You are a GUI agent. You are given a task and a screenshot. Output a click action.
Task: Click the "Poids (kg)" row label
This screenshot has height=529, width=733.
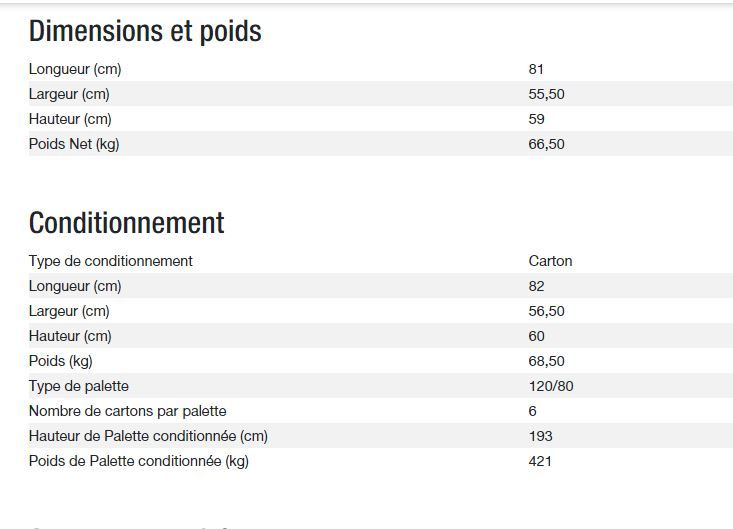(x=61, y=361)
